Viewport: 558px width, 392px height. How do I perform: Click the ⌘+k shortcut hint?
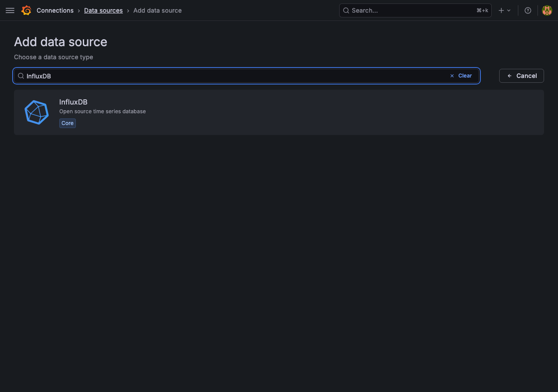click(482, 10)
